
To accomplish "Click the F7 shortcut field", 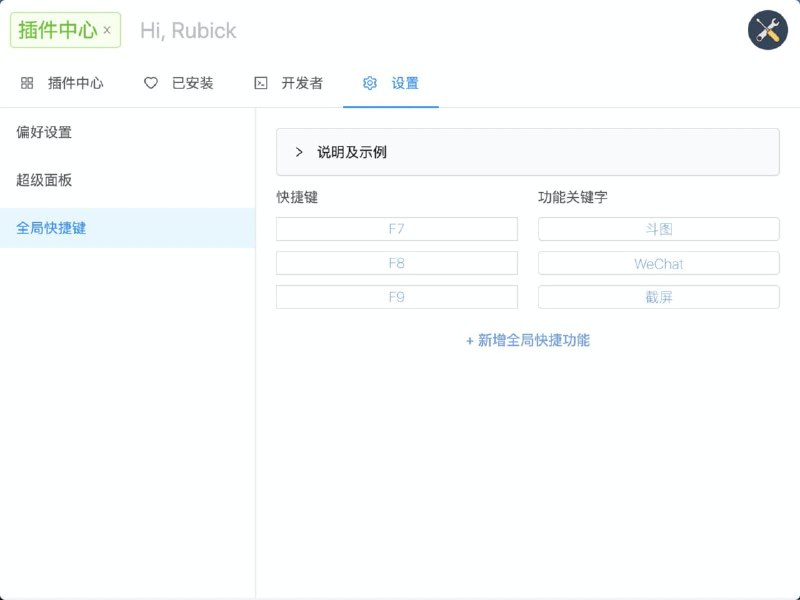I will tap(397, 229).
